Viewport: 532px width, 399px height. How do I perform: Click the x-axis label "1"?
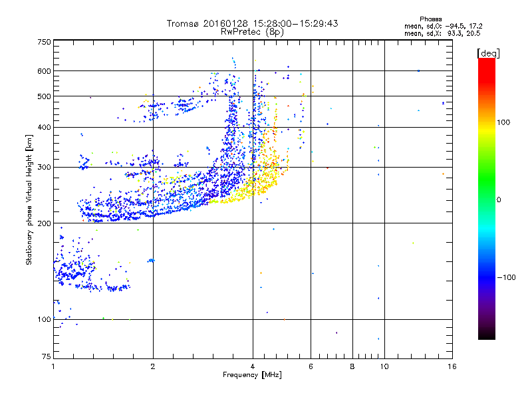[53, 366]
